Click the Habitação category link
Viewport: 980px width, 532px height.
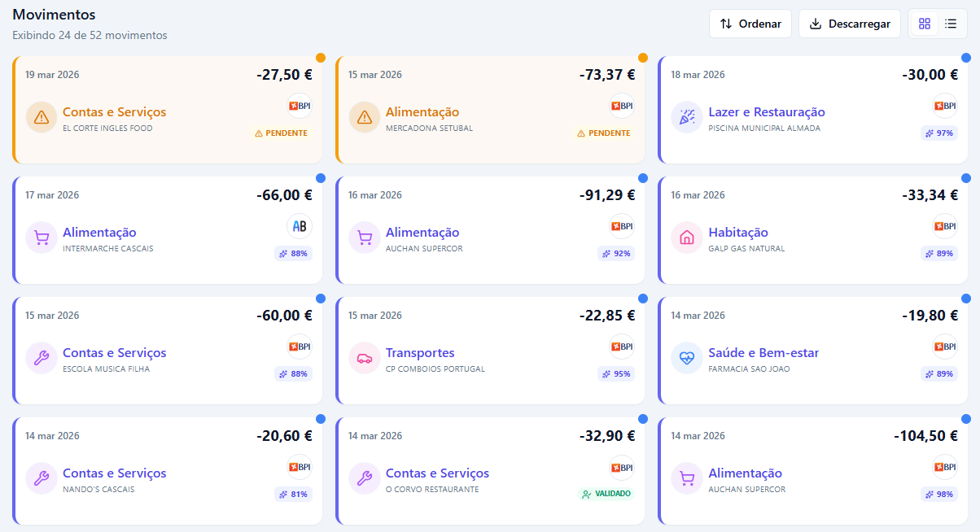coord(738,232)
